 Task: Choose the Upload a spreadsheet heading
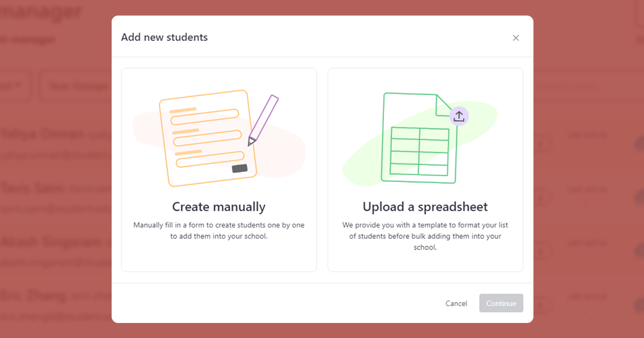[425, 207]
